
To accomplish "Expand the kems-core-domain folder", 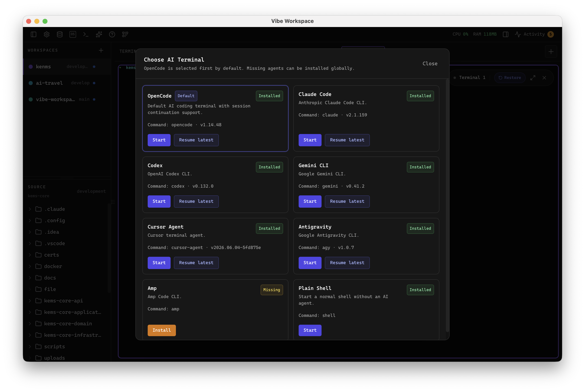I will click(x=30, y=324).
